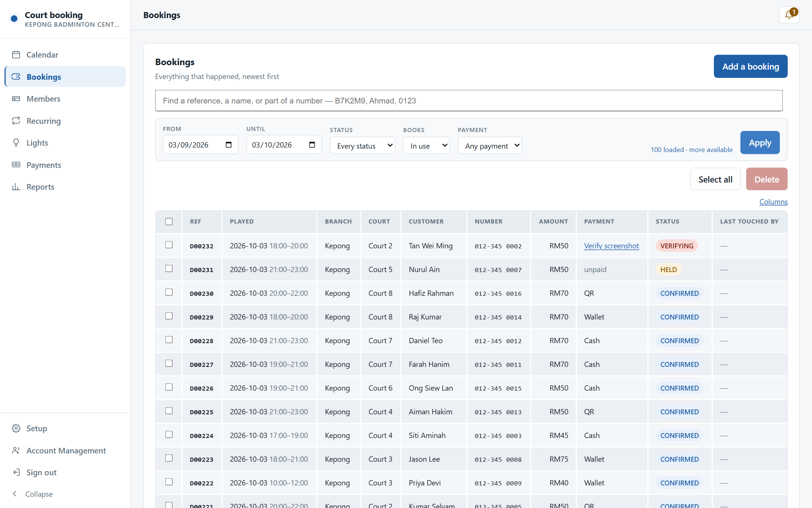Go to the Recurring section

(x=65, y=121)
